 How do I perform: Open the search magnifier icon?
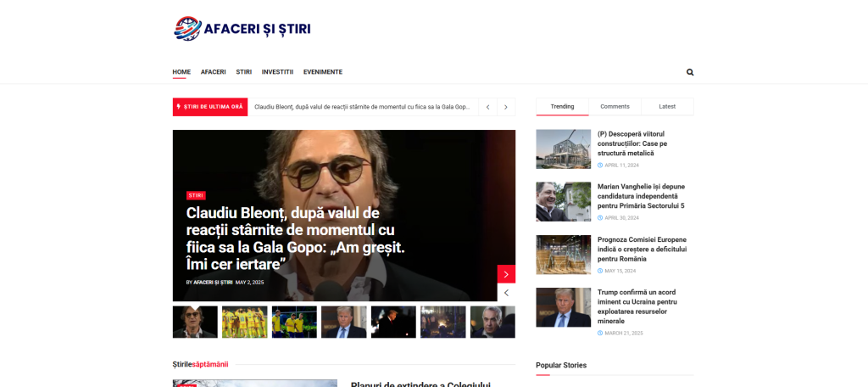pos(690,72)
